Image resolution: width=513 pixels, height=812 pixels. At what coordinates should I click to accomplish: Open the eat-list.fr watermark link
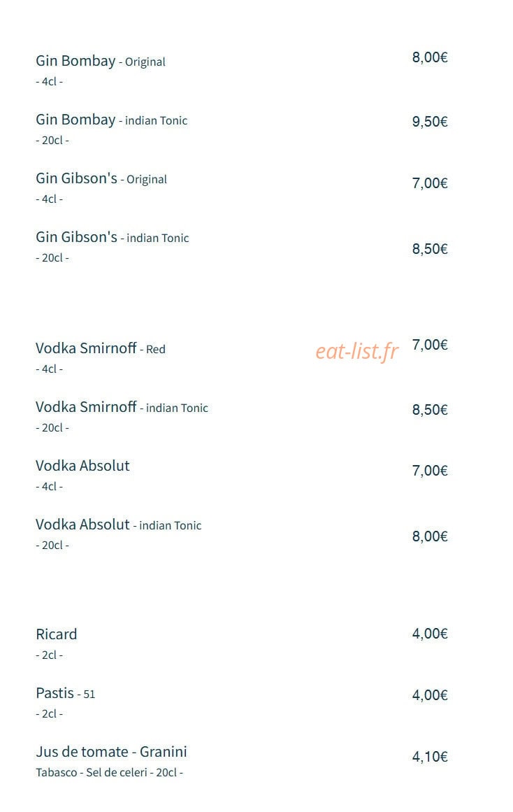coord(357,352)
